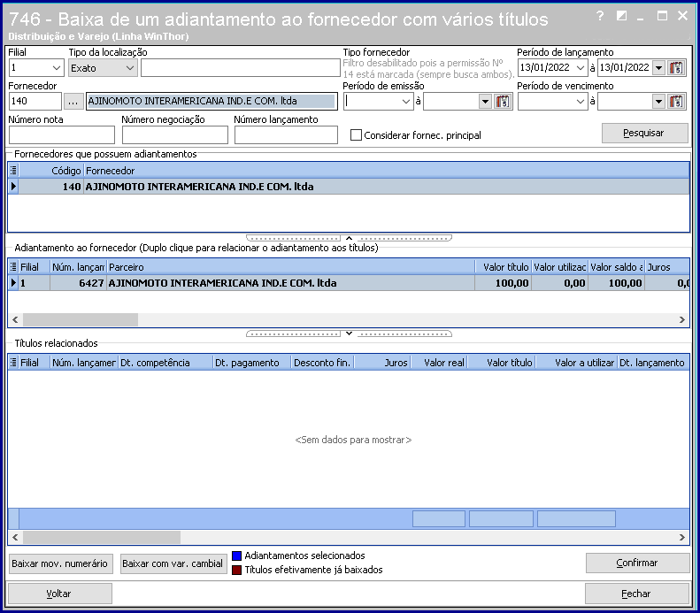700x613 pixels.
Task: Open the Período de vencimento start date dropdown
Action: (580, 102)
